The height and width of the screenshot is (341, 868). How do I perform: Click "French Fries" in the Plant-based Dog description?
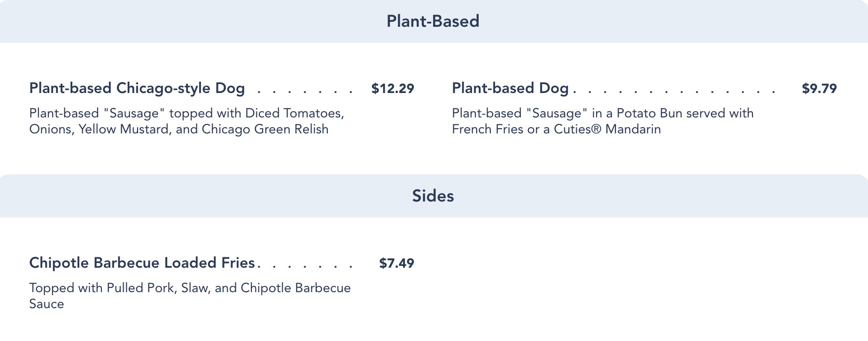click(488, 129)
